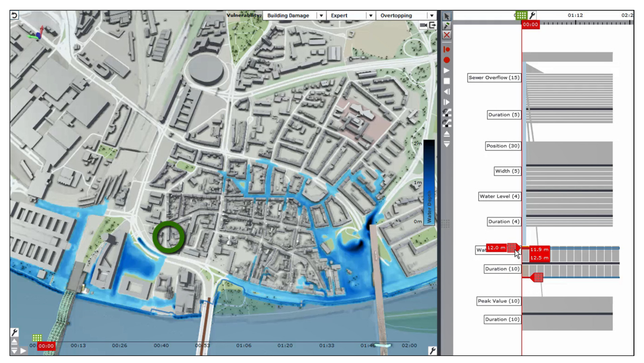Select the paintbrush tool in timeline toolbar
This screenshot has width=644, height=363.
tap(447, 26)
